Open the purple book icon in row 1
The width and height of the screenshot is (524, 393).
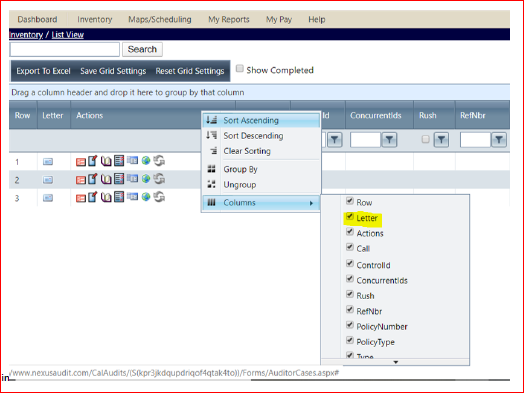click(x=106, y=161)
